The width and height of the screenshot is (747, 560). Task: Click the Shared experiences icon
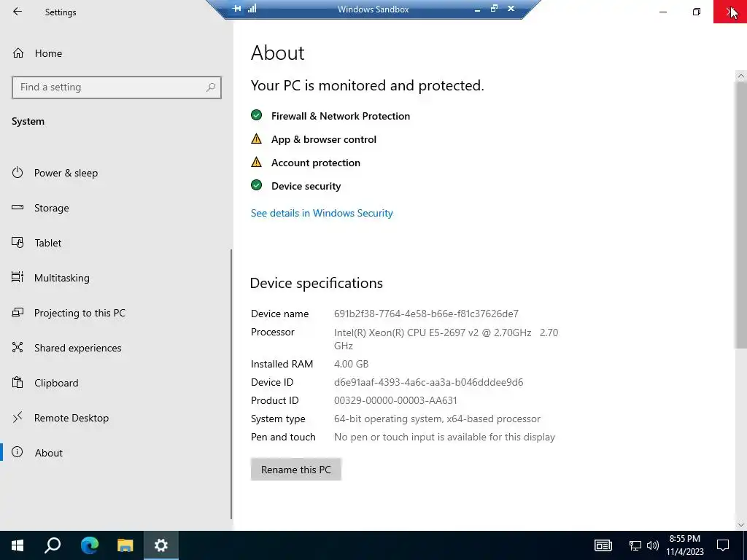pos(18,347)
